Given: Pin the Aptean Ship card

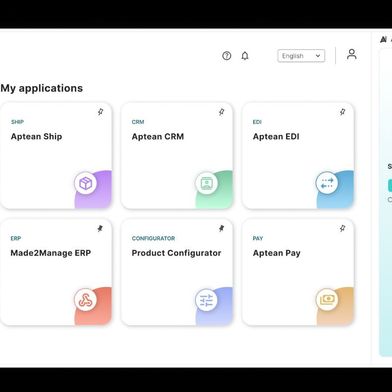Looking at the screenshot, I should click(100, 112).
